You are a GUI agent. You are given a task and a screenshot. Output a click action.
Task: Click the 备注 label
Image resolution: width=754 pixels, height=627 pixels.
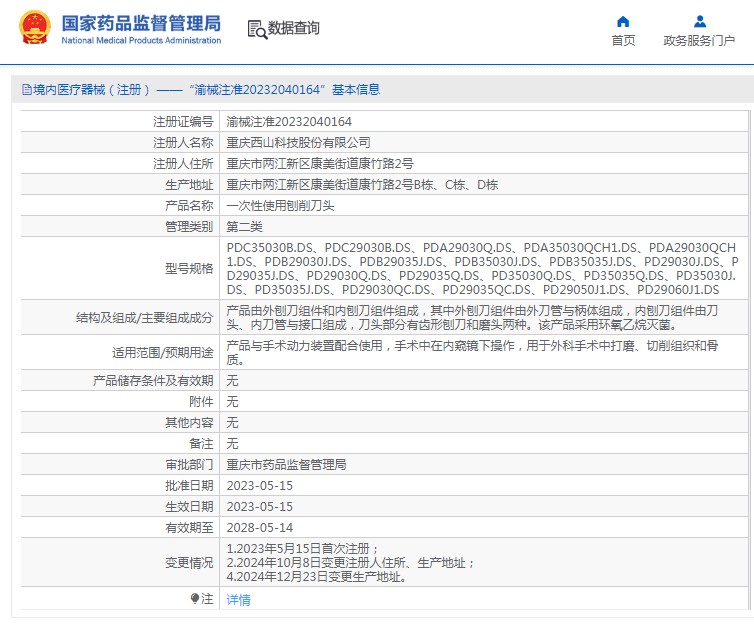[201, 444]
